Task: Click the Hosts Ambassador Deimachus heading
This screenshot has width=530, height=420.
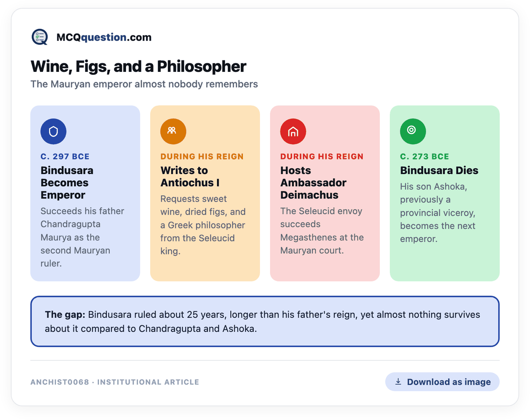Action: coord(313,182)
